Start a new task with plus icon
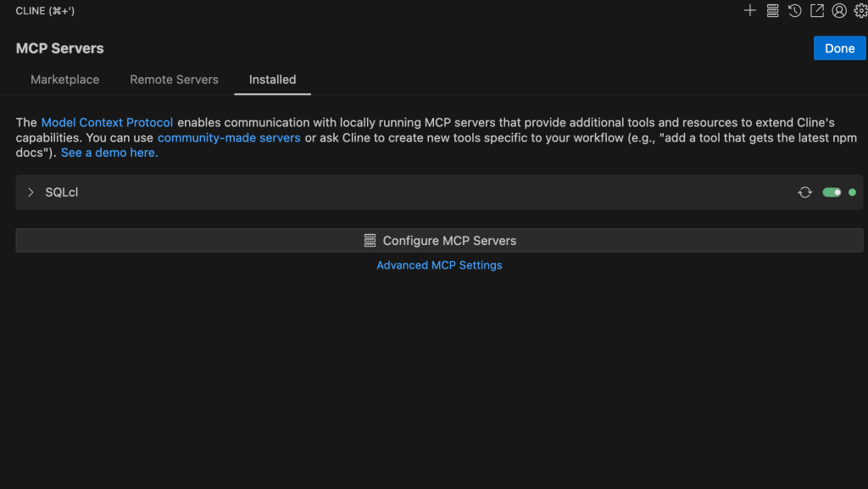Image resolution: width=868 pixels, height=489 pixels. [x=749, y=11]
